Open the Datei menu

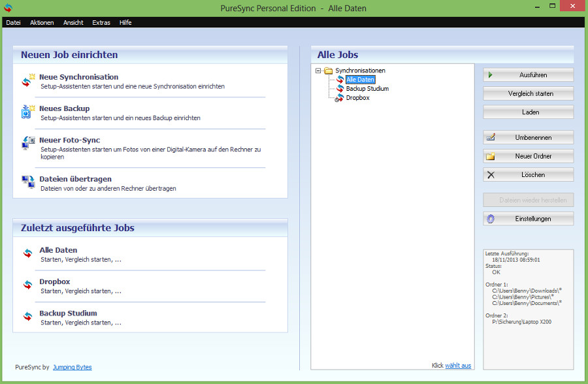pos(13,22)
